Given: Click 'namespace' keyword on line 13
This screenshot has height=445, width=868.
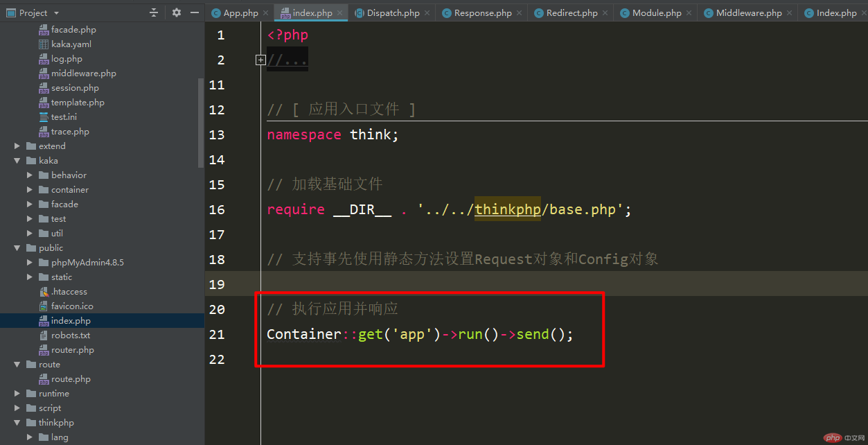Looking at the screenshot, I should pyautogui.click(x=304, y=134).
